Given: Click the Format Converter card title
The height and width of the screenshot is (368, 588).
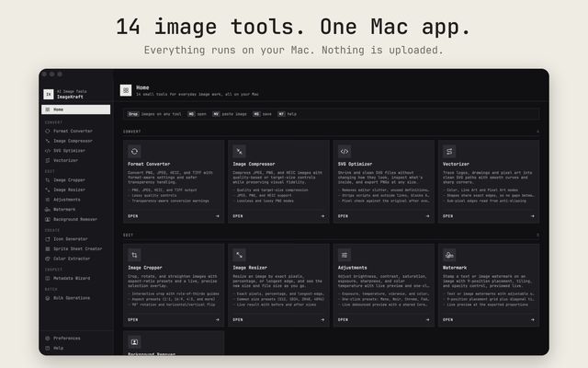Looking at the screenshot, I should click(x=149, y=164).
